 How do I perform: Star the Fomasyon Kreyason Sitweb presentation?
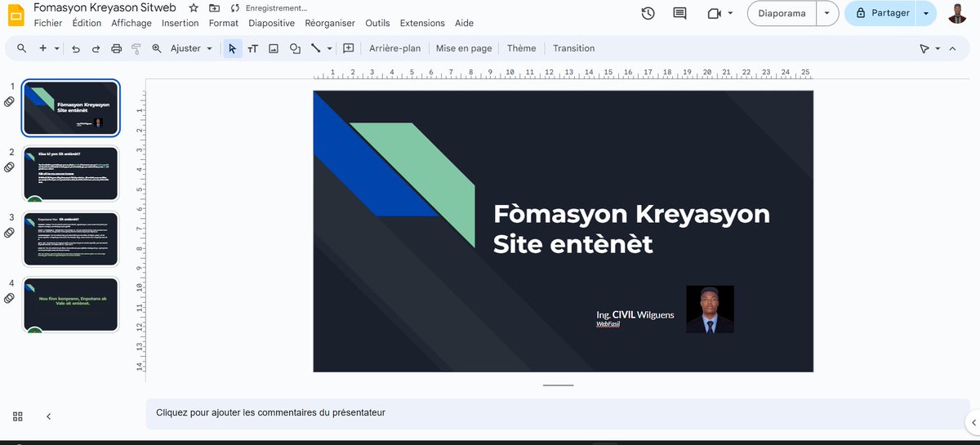pos(194,7)
